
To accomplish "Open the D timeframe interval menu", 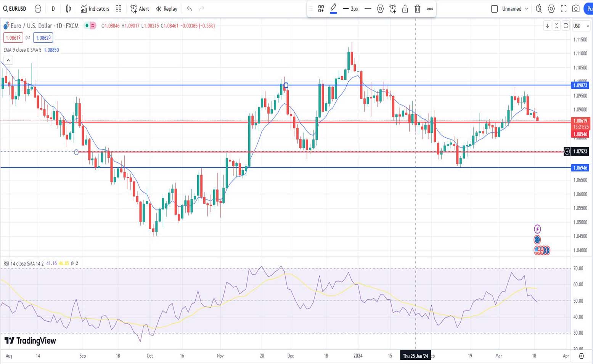I will tap(53, 9).
